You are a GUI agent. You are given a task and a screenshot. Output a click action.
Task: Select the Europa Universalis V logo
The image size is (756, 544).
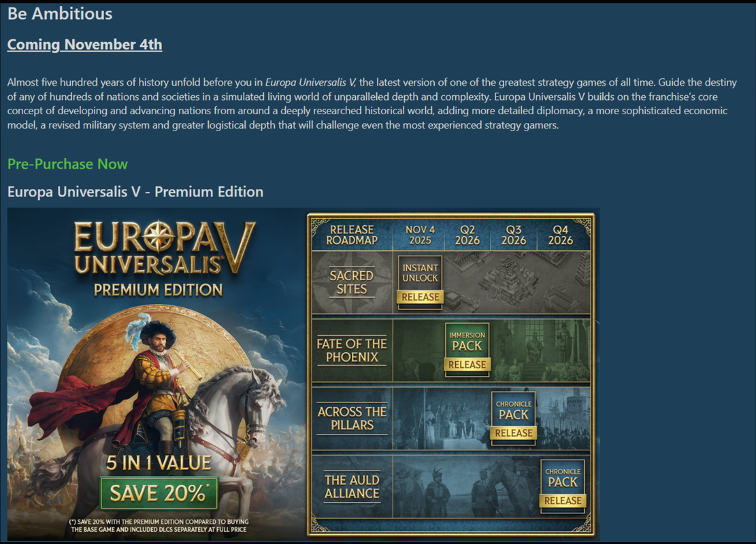coord(164,249)
